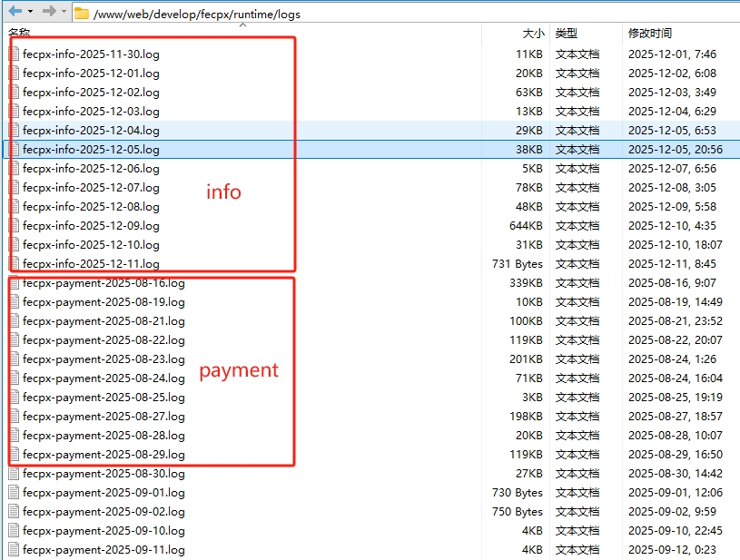Click file icon of fecpx-payment-2025-08-16.log

pos(14,282)
